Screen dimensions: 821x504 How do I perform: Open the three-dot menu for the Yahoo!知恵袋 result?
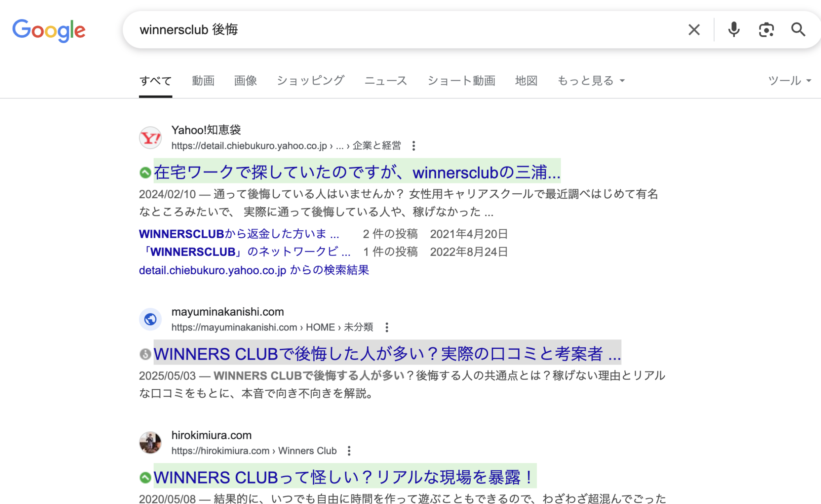414,146
